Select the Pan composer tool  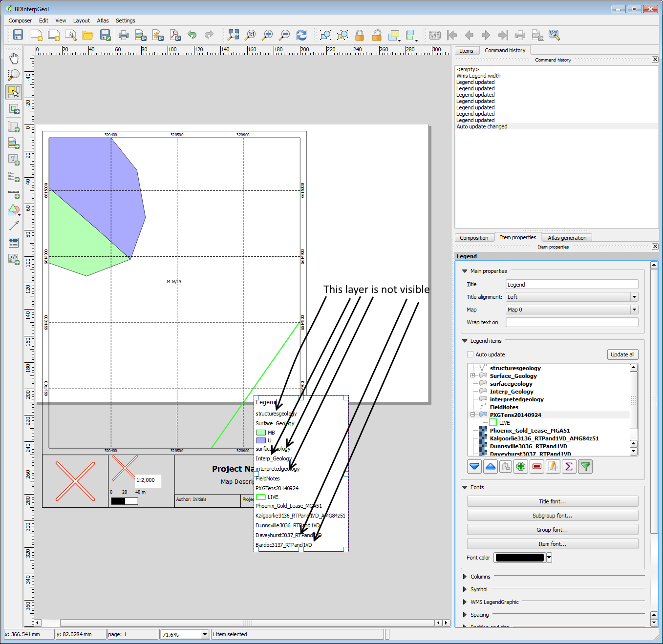(x=14, y=59)
